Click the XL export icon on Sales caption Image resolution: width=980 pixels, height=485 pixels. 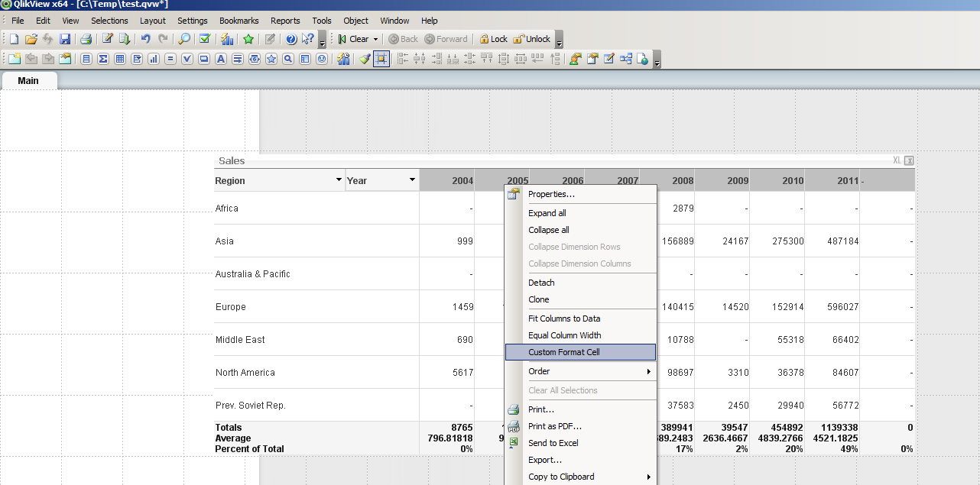coord(897,160)
